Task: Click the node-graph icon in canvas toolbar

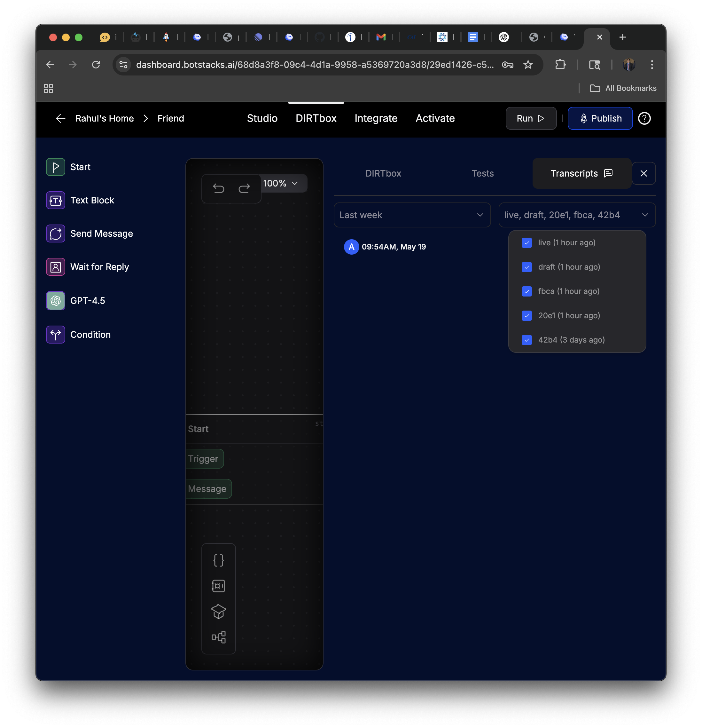Action: [219, 637]
